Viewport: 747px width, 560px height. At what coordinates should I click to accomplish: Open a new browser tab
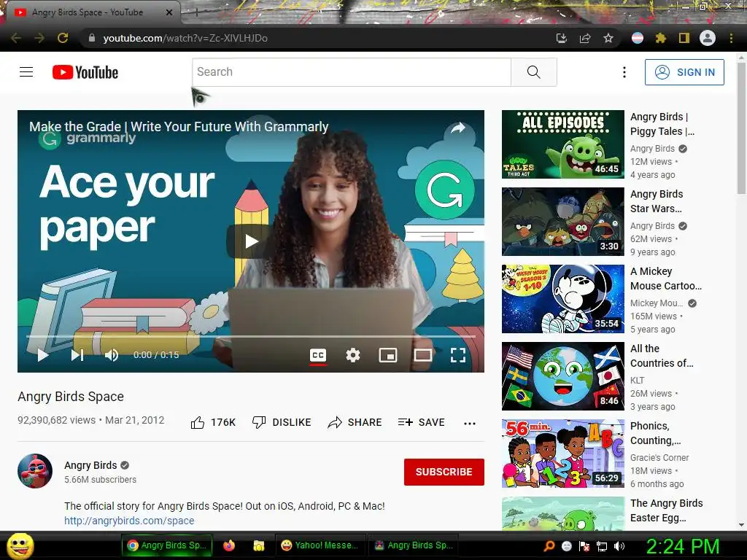196,13
